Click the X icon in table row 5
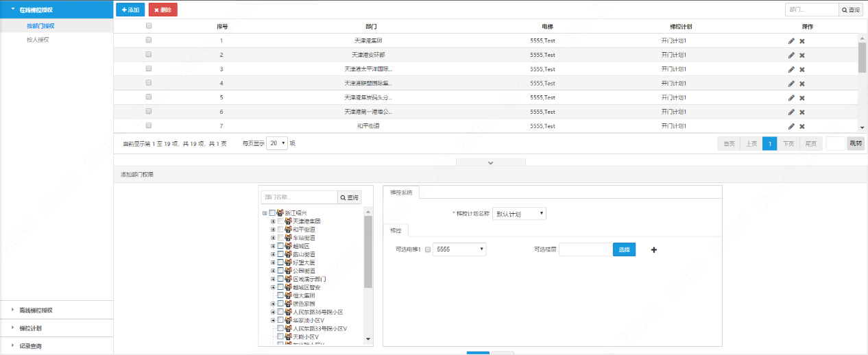Image resolution: width=868 pixels, height=355 pixels. click(802, 98)
